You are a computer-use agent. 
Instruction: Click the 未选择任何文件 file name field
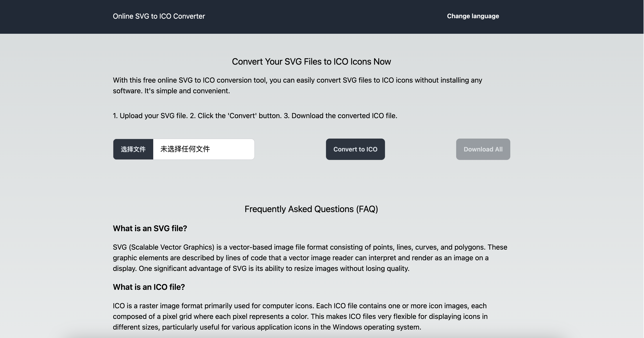(x=204, y=149)
